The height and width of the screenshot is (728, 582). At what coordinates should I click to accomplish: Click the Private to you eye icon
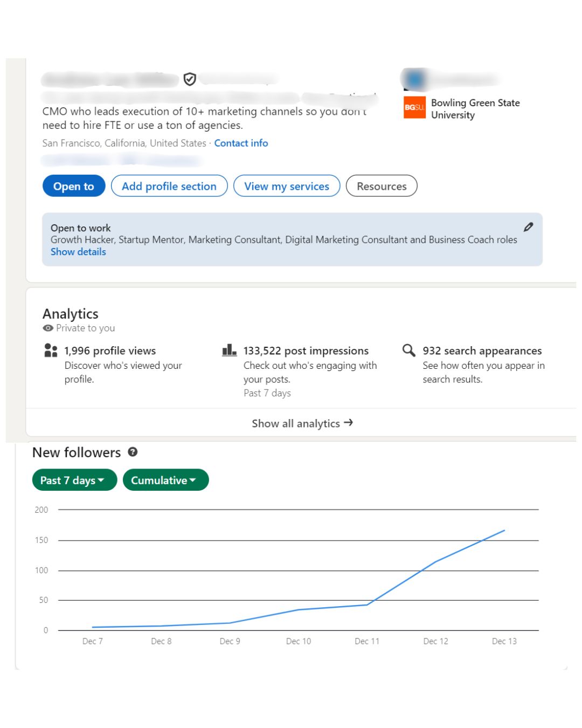point(48,328)
